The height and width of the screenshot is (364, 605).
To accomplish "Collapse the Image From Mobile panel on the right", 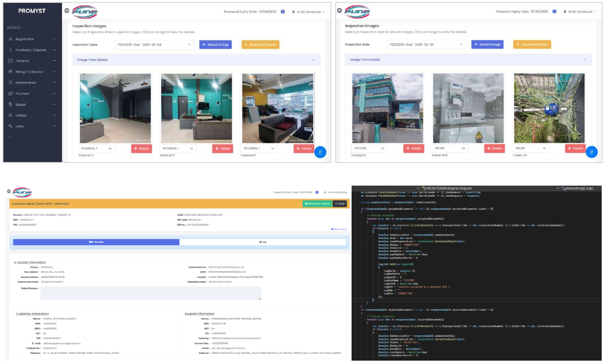I will point(585,60).
